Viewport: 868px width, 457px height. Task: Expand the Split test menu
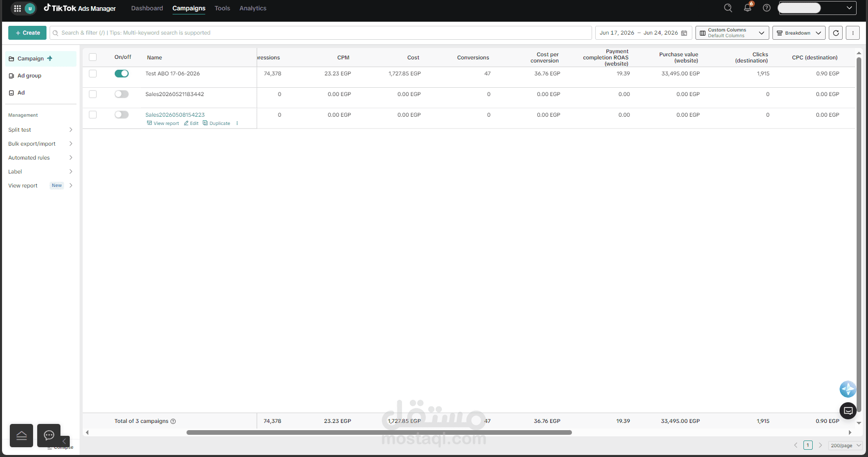pyautogui.click(x=40, y=130)
